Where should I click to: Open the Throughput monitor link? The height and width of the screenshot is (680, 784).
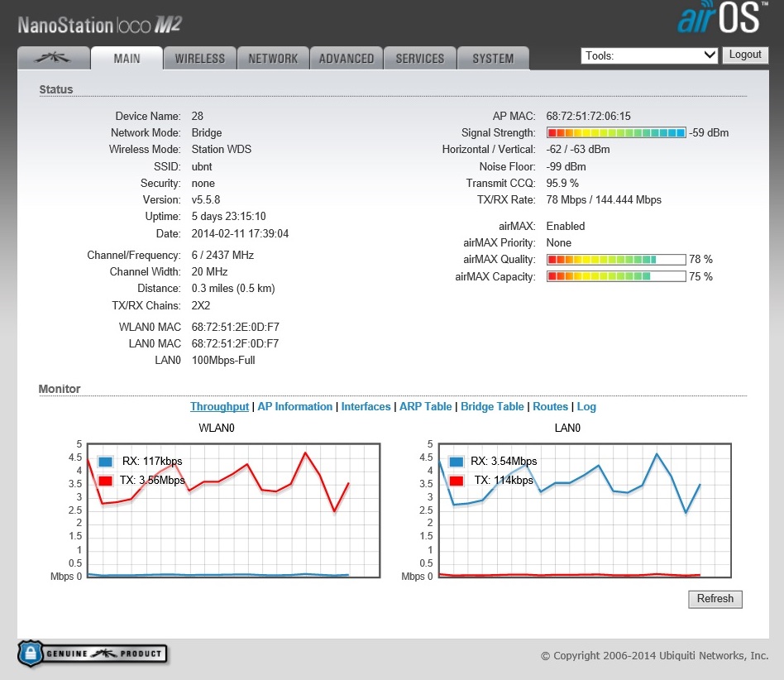(219, 406)
